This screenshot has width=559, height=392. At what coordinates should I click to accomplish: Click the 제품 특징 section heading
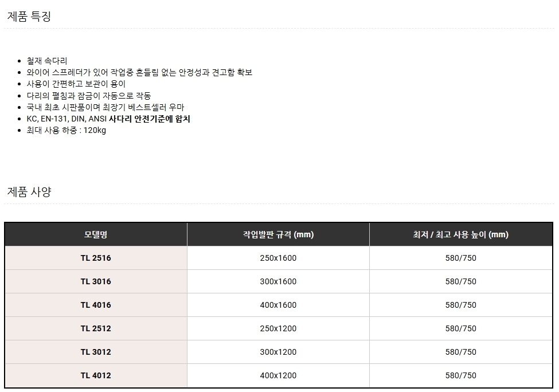point(29,17)
